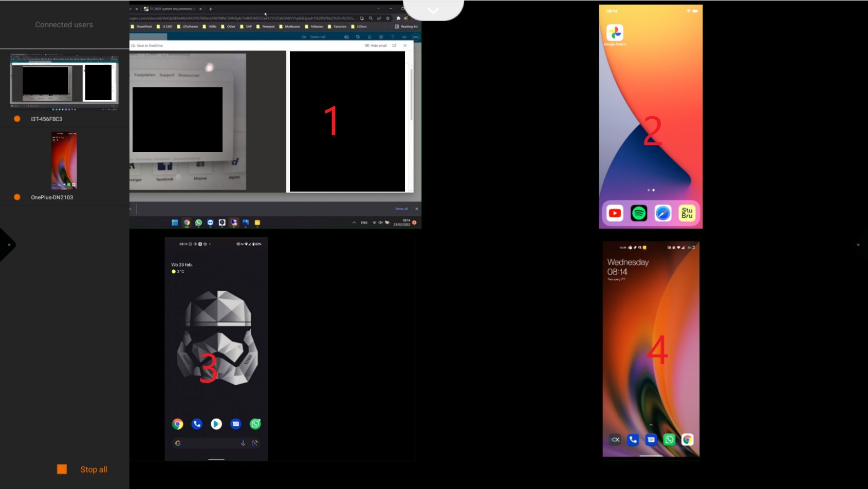Collapse the Connected users side panel arrow

pos(8,245)
